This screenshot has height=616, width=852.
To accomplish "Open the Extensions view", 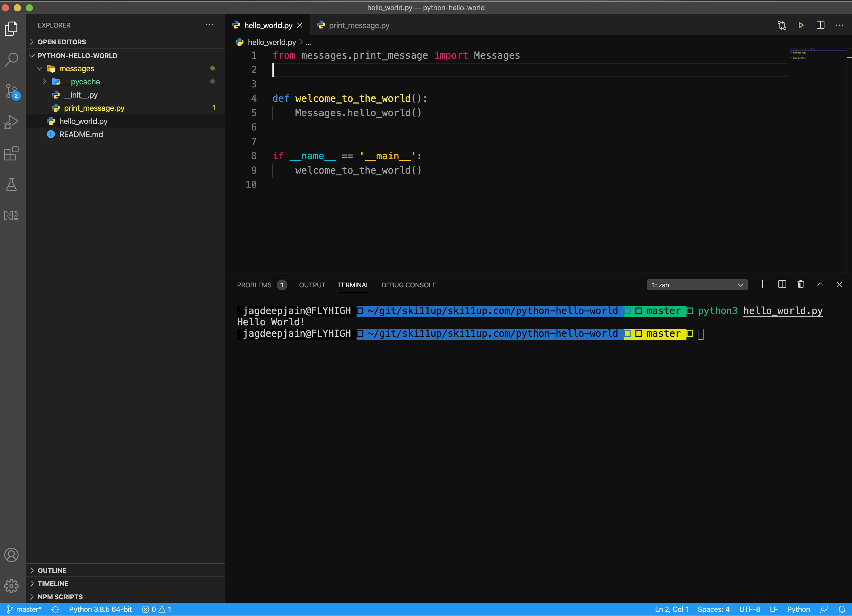I will point(12,153).
